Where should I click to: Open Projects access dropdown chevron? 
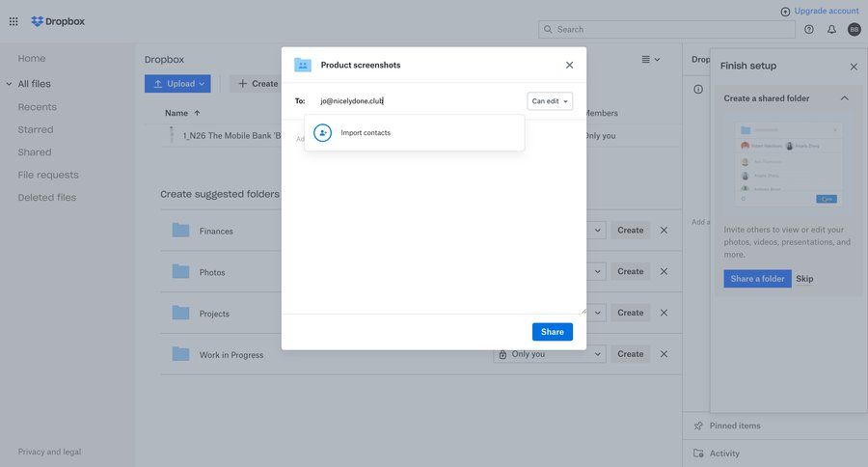click(x=597, y=313)
